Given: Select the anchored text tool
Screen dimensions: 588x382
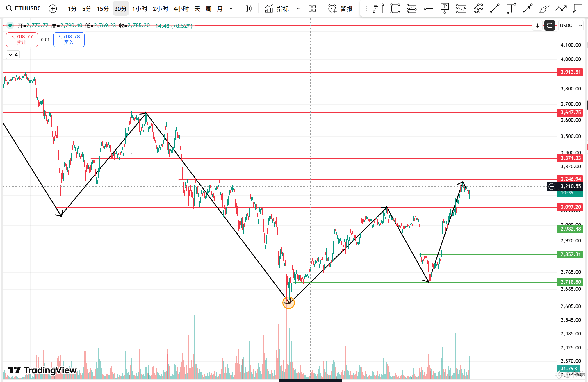Looking at the screenshot, I should [445, 9].
